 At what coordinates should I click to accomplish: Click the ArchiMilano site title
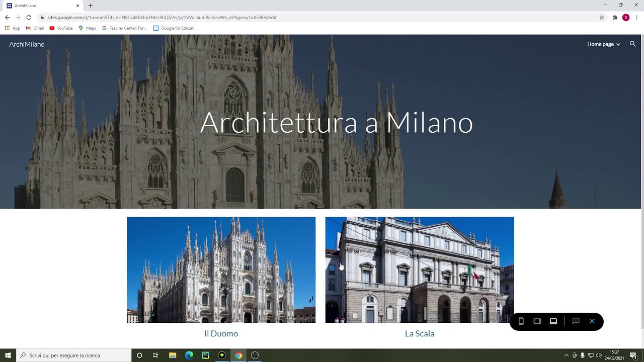27,44
